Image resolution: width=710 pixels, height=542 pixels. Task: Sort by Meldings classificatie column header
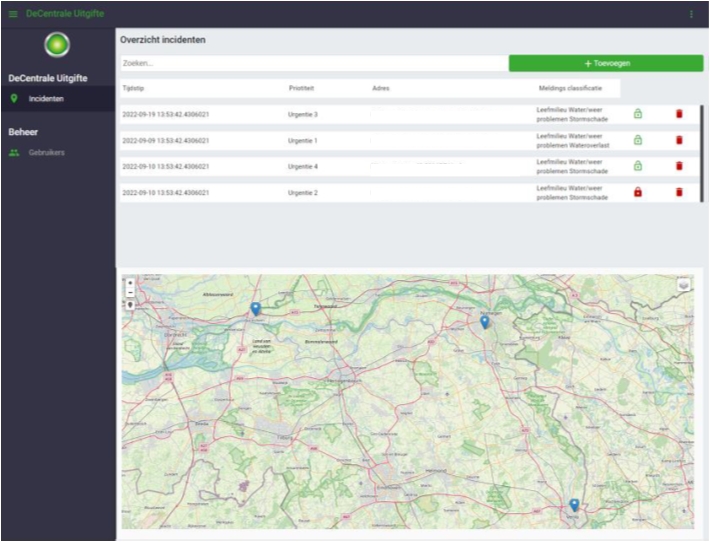[570, 88]
